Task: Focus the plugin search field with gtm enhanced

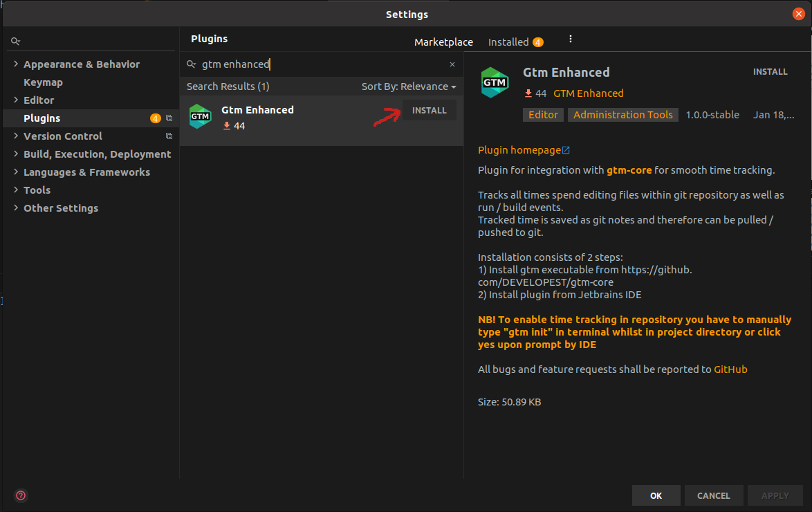Action: (x=321, y=64)
